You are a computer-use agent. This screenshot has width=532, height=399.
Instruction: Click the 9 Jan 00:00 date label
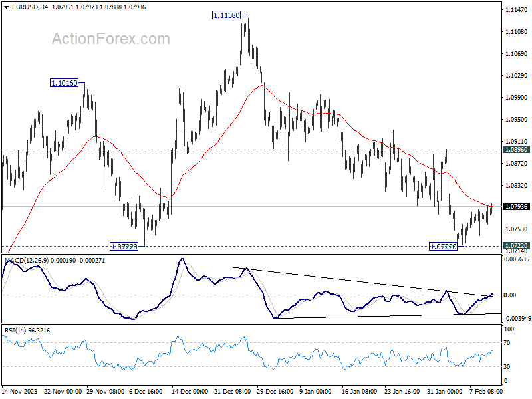(315, 392)
